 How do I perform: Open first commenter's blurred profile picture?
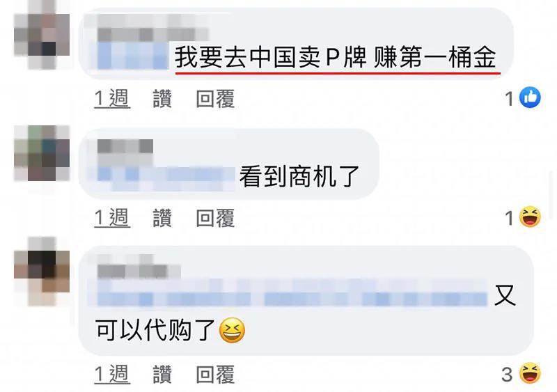pyautogui.click(x=42, y=35)
